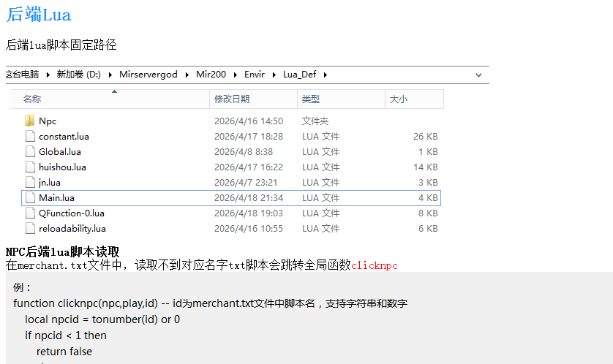Click 后端lua脚本固定路径 text line
The image size is (613, 364).
(61, 45)
